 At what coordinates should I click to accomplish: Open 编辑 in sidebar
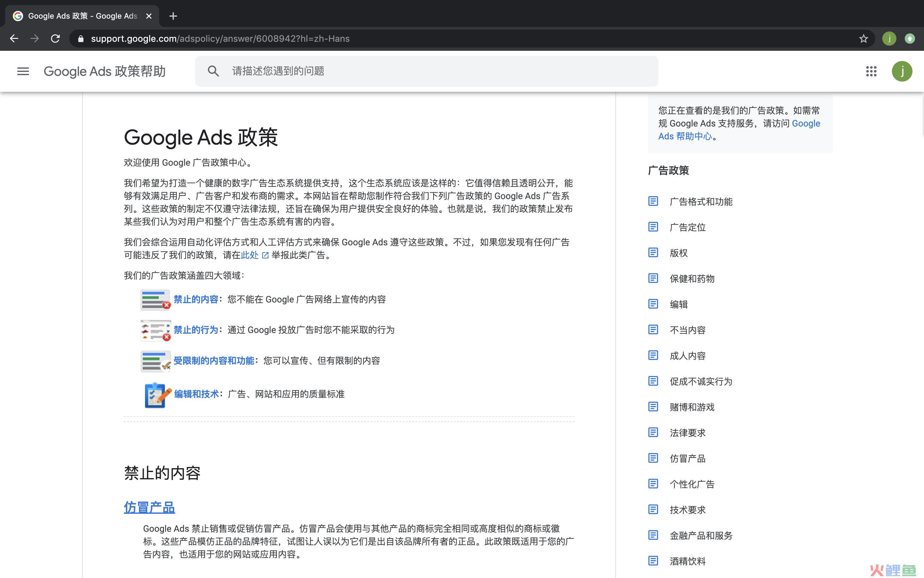[x=679, y=304]
